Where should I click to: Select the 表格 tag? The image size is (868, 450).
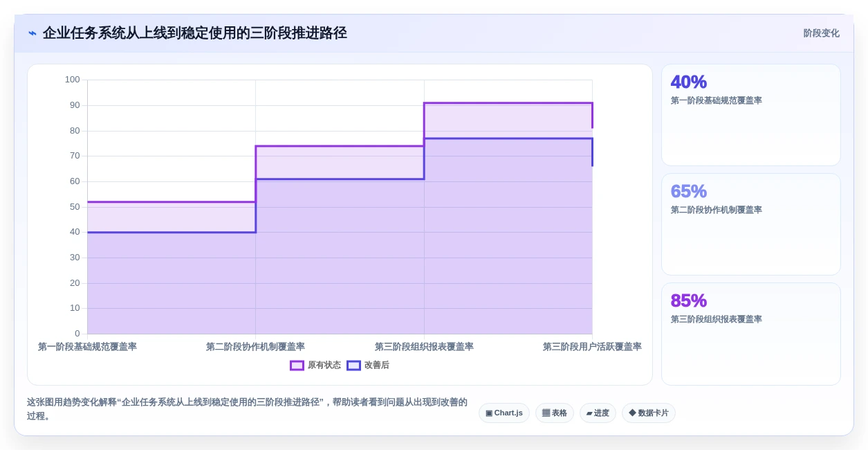point(555,413)
